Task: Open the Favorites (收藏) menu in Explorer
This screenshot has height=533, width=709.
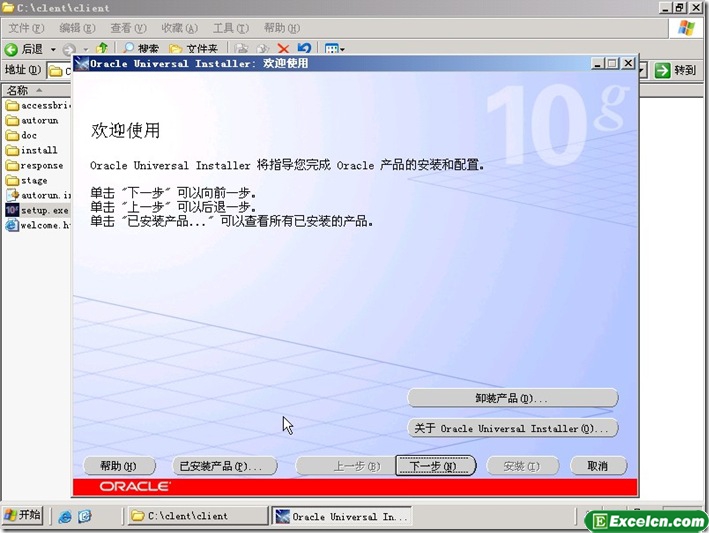Action: point(179,28)
